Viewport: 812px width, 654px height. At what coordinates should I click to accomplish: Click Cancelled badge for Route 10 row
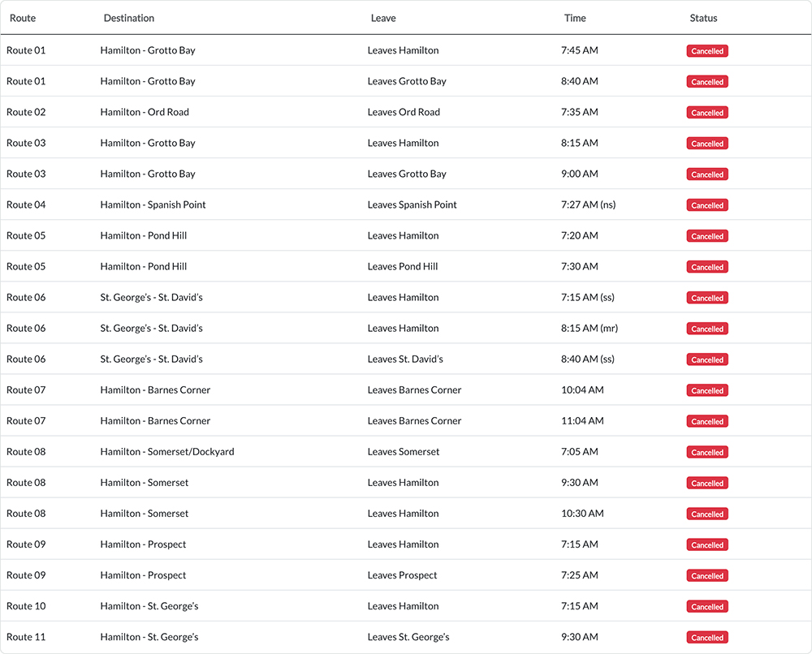tap(707, 607)
